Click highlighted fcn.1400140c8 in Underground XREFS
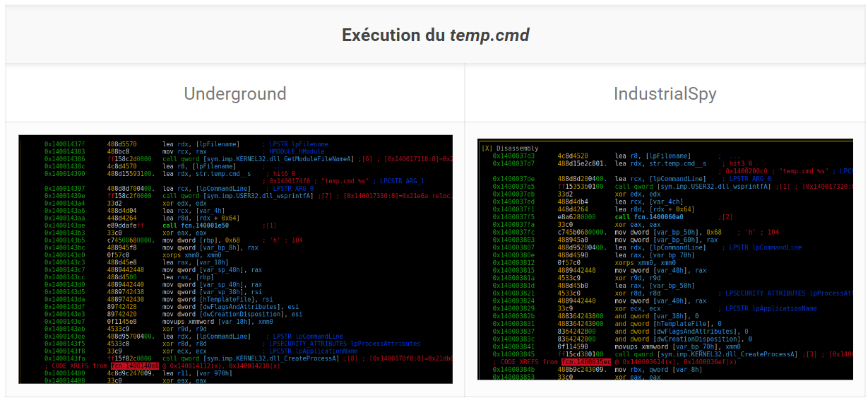The height and width of the screenshot is (403, 868). [135, 366]
